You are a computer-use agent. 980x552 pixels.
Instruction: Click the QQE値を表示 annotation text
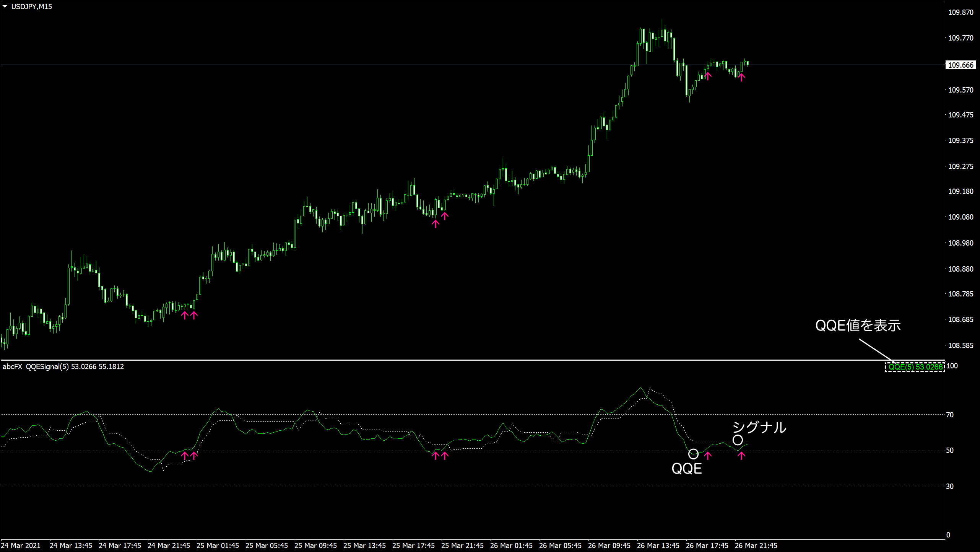[x=858, y=326]
